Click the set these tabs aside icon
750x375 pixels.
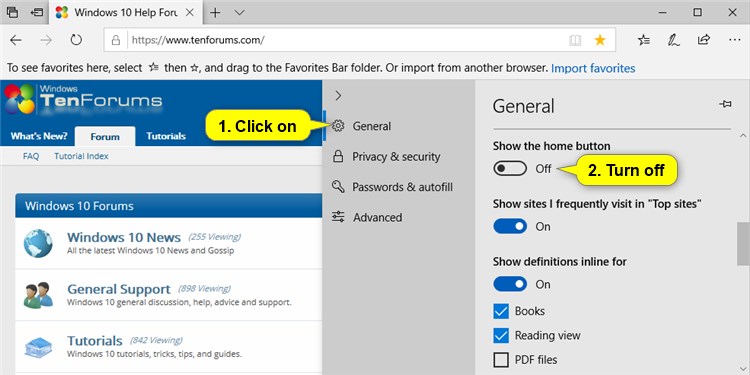click(37, 12)
